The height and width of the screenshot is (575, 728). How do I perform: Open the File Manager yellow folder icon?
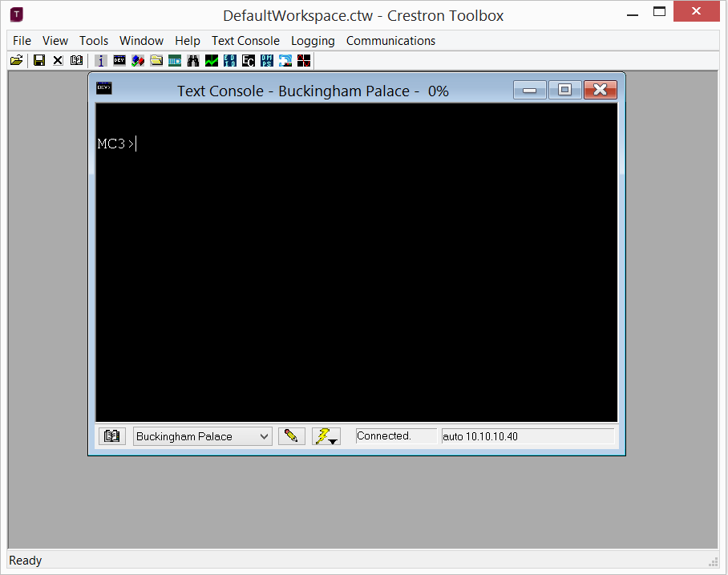tap(156, 60)
